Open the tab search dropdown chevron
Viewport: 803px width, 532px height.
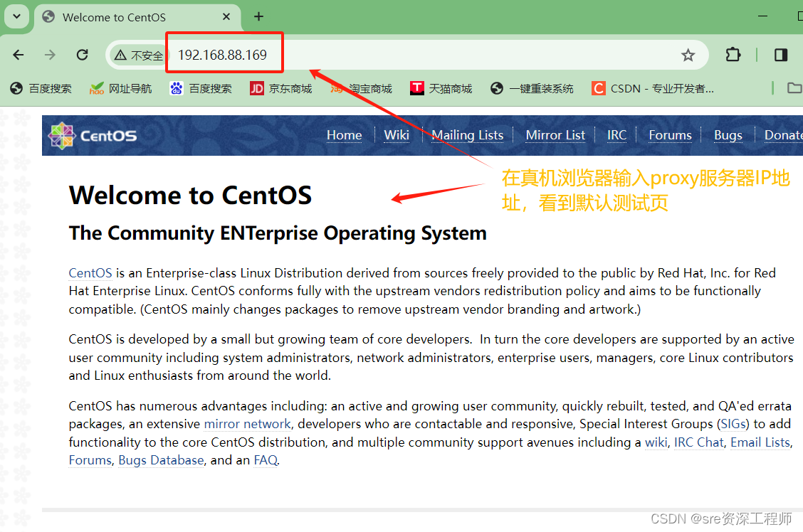pos(17,16)
